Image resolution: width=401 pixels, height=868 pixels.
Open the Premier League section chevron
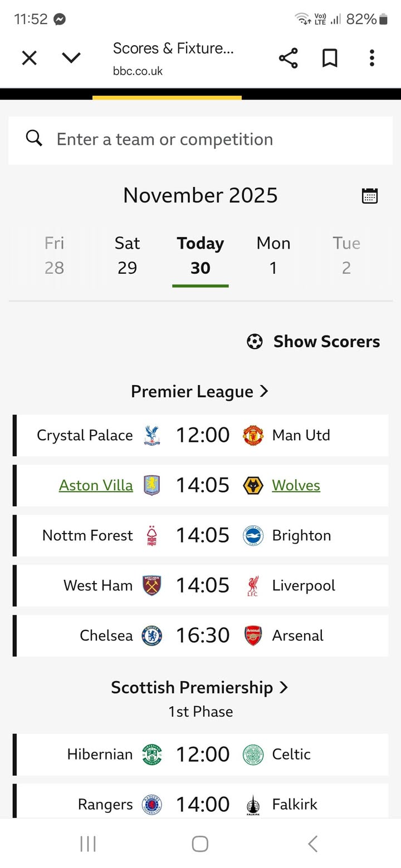tap(264, 391)
